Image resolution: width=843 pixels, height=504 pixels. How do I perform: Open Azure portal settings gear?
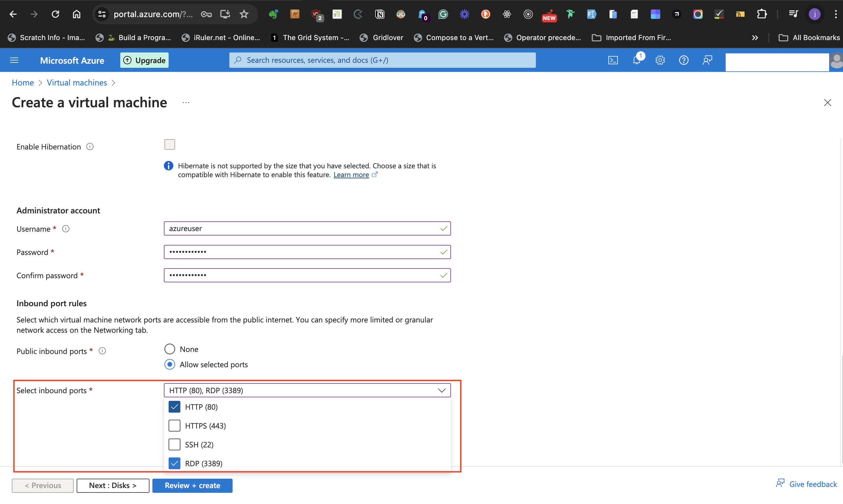coord(660,60)
